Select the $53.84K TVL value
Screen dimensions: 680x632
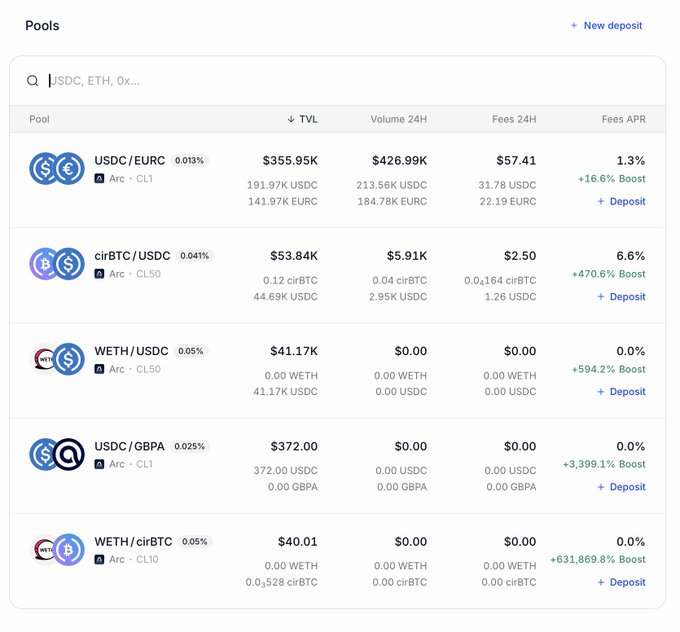coord(294,256)
